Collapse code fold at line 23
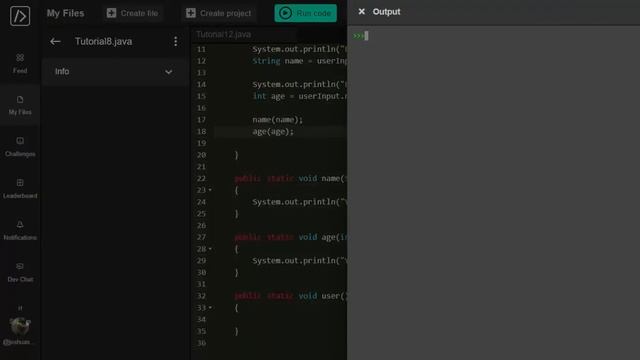640x360 pixels. coord(210,190)
